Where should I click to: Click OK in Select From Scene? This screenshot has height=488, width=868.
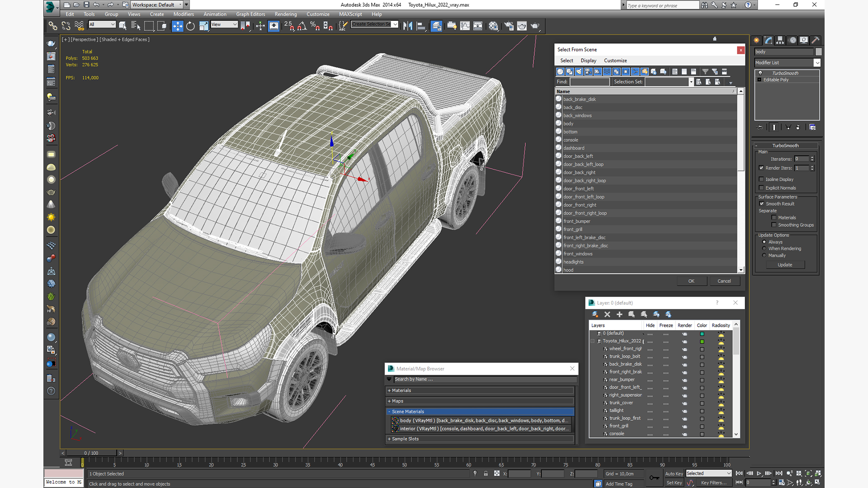[691, 281]
